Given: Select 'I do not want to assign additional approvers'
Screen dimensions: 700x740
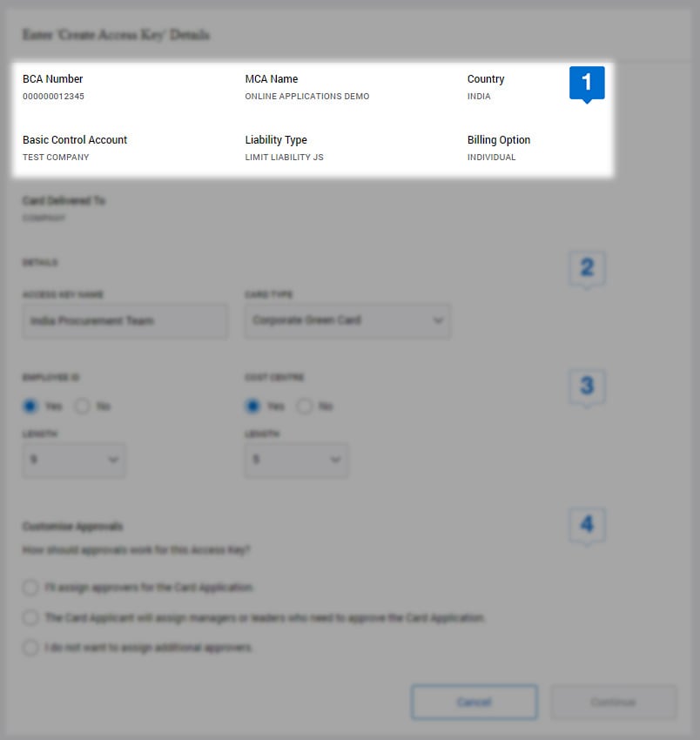Looking at the screenshot, I should (30, 648).
